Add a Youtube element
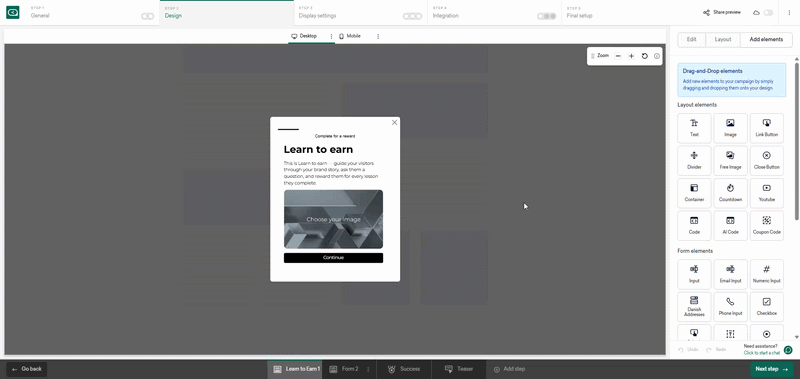Image resolution: width=800 pixels, height=379 pixels. [766, 193]
